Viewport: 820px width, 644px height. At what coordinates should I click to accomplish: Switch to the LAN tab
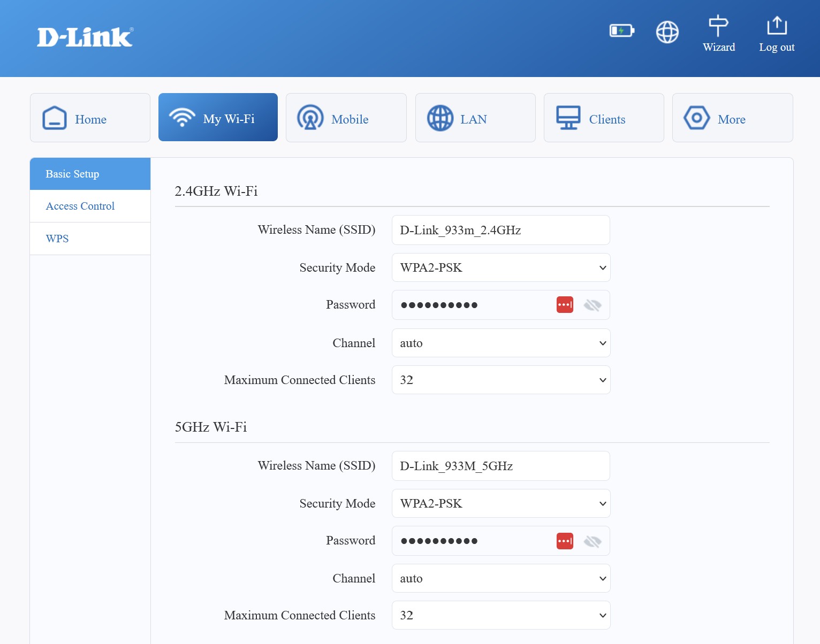[473, 119]
